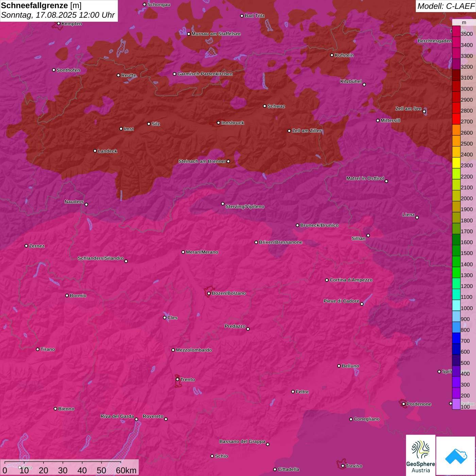Click the blue logo beside GeoSphere Austria
The width and height of the screenshot is (476, 476).
(x=456, y=456)
